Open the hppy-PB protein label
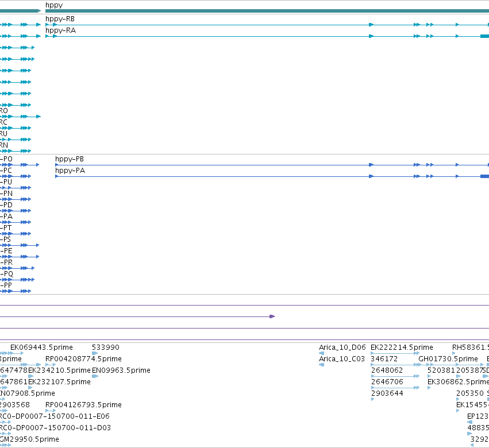Image resolution: width=489 pixels, height=448 pixels. (69, 159)
